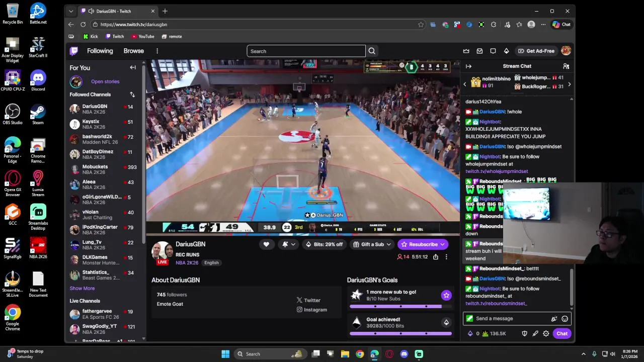
Task: Click the English language tag
Action: point(211,262)
